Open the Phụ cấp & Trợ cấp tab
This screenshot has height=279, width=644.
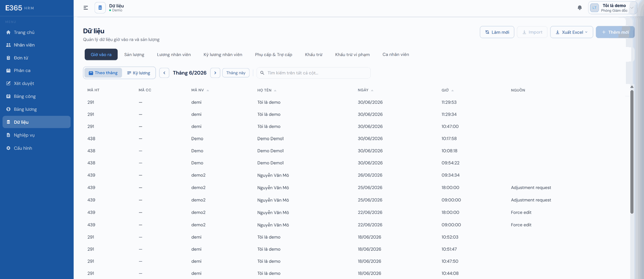point(273,54)
